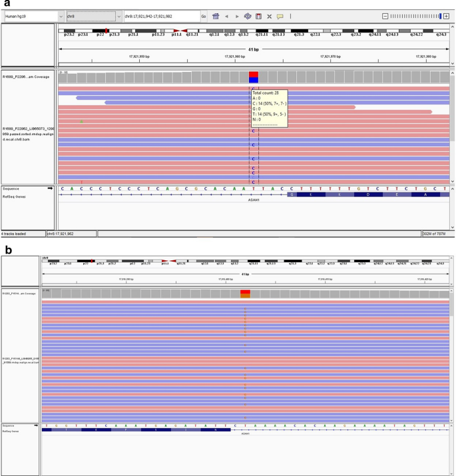Screen dimensions: 456x476
Task: Click the panel a alignment vertical scrollbar thumb
Action: click(x=453, y=108)
